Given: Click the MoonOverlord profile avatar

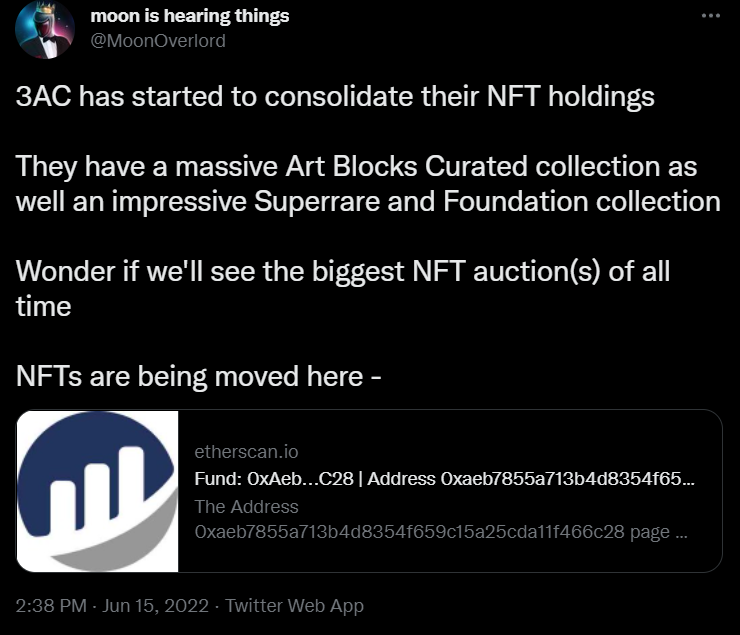Looking at the screenshot, I should tap(45, 29).
